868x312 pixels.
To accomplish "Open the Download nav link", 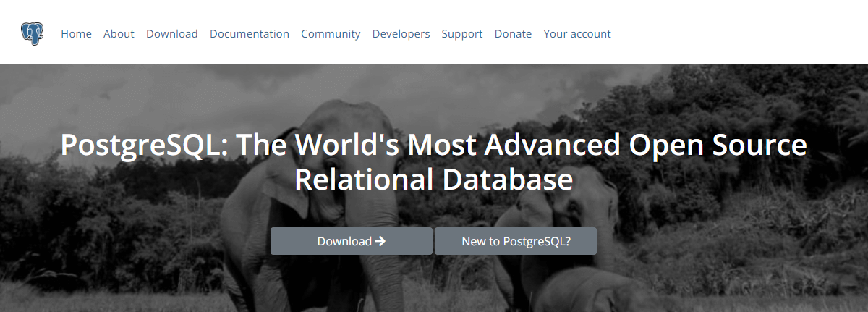I will point(172,34).
